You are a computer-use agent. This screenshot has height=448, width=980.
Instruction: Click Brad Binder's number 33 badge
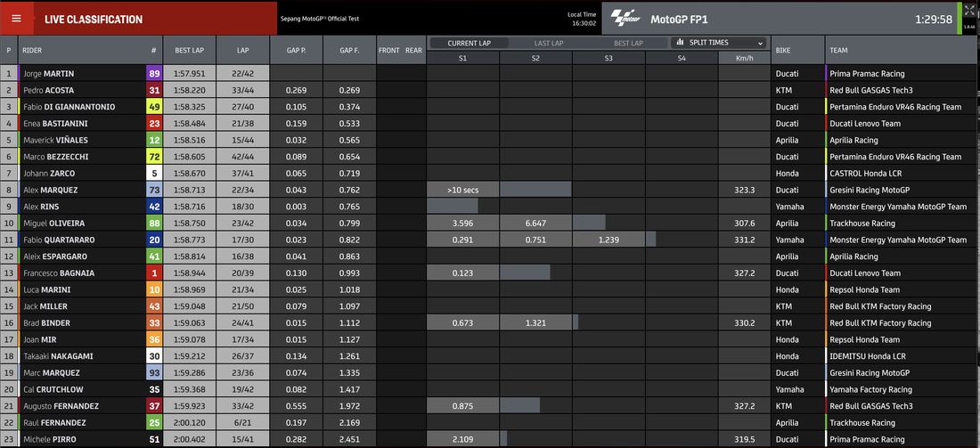154,323
